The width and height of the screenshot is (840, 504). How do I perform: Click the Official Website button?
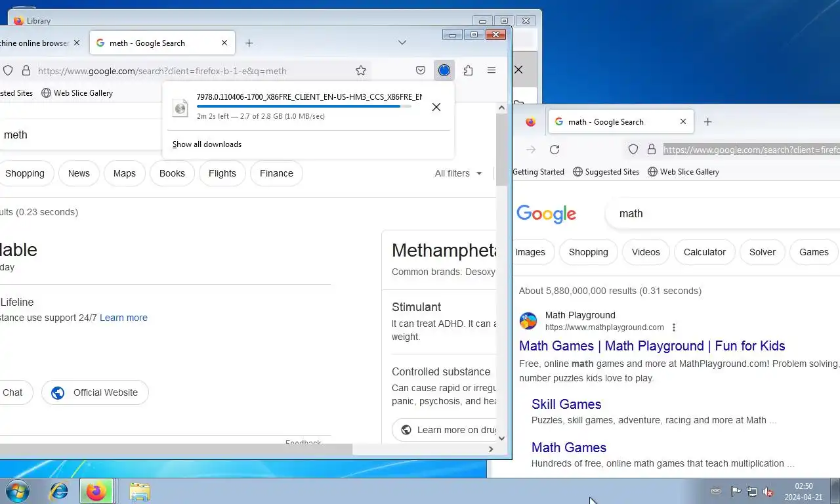[x=95, y=392]
